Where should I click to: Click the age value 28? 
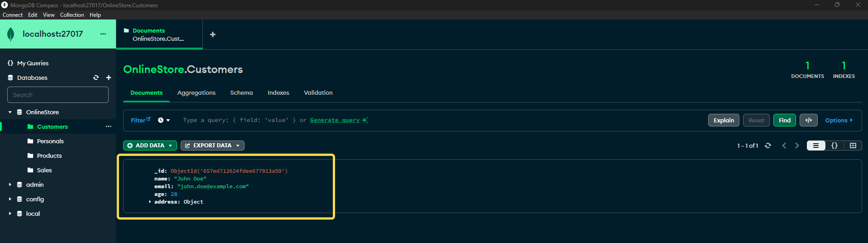[174, 194]
